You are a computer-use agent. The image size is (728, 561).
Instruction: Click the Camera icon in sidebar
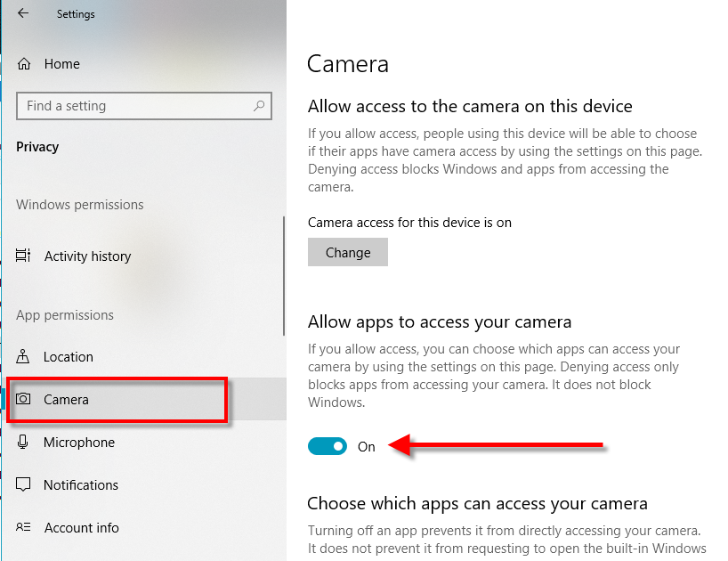pos(24,400)
